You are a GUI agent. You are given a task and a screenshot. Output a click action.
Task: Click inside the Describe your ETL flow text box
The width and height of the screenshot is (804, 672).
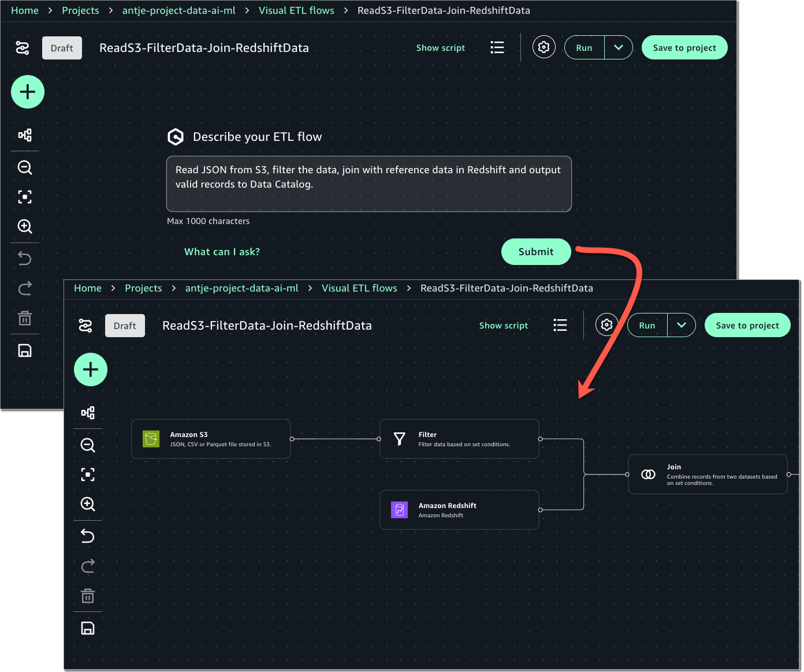coord(369,184)
